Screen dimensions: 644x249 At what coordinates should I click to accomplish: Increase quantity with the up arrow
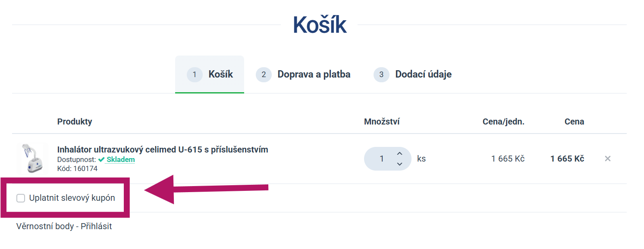[399, 153]
